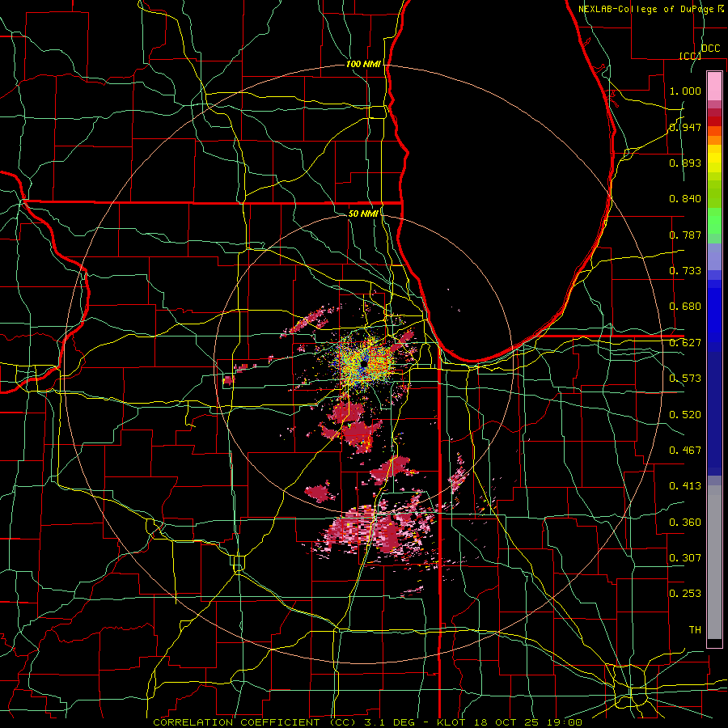Viewport: 728px width, 728px height.
Task: Click the dark KLOT radar site center dot
Action: (363, 365)
